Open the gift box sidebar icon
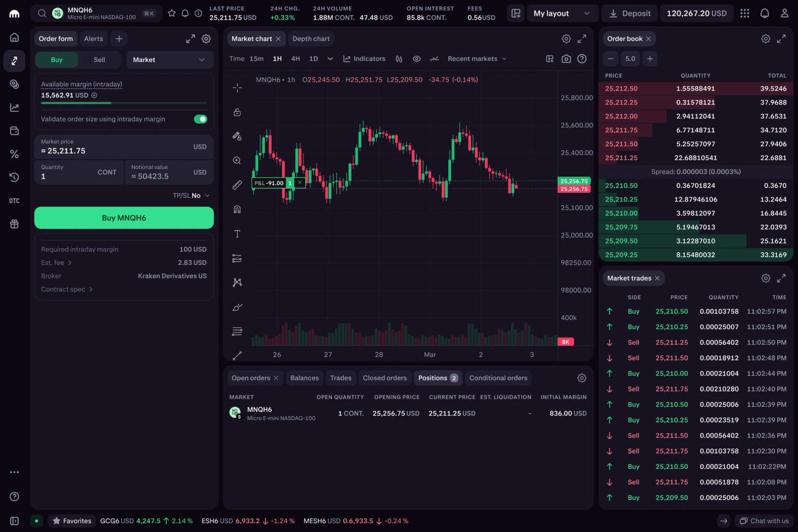Image resolution: width=798 pixels, height=532 pixels. coord(15,224)
